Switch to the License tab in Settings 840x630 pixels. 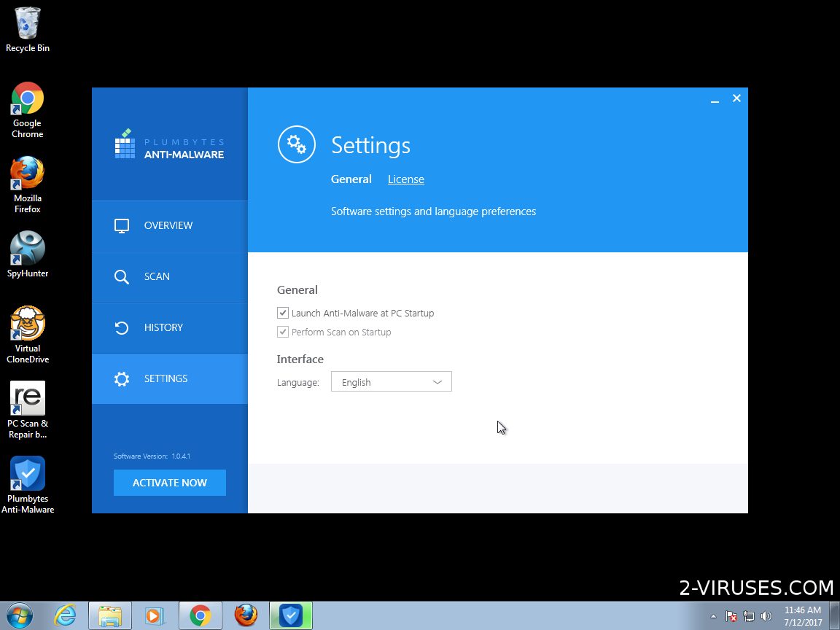[x=405, y=179]
